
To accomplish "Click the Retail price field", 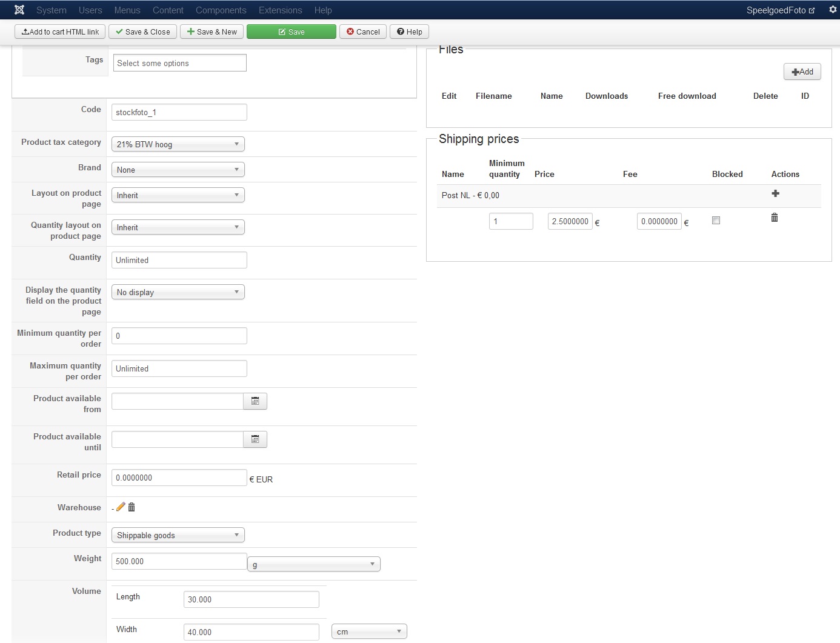I will (x=179, y=478).
